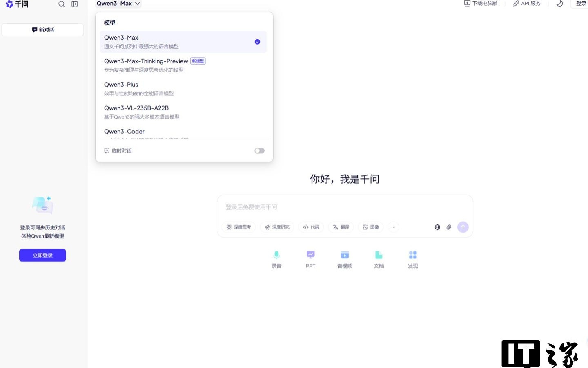Click 下载电脑版 to download desktop version

point(480,4)
